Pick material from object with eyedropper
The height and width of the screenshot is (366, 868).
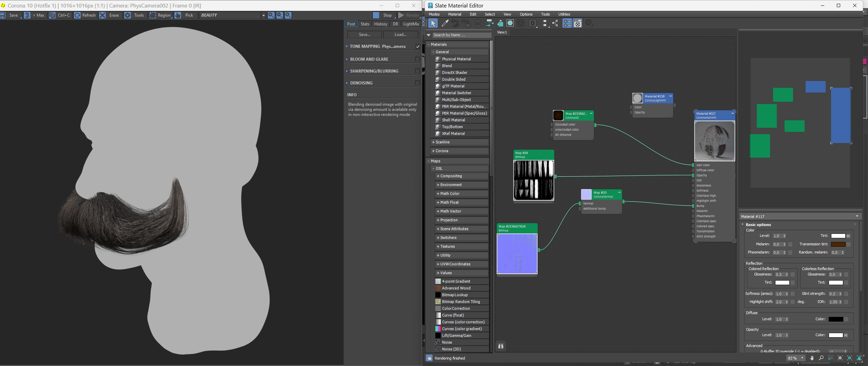pyautogui.click(x=445, y=23)
